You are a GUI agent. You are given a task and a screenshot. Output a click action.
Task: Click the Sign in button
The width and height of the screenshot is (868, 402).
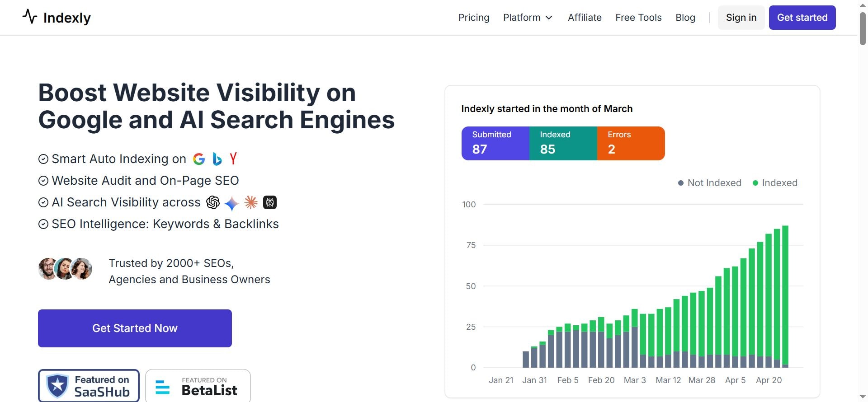tap(741, 17)
